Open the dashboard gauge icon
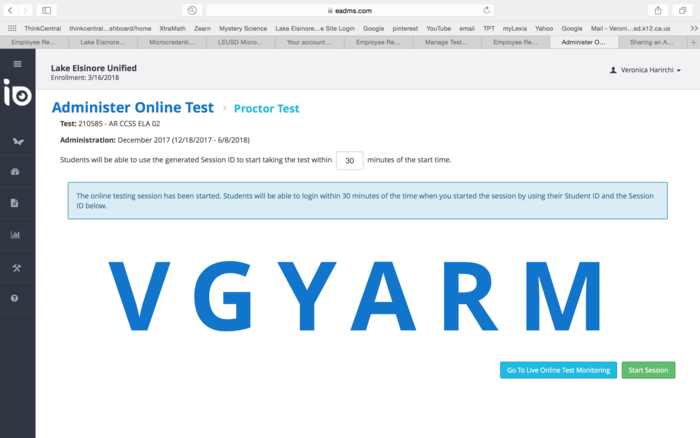The width and height of the screenshot is (700, 438). coord(16,173)
